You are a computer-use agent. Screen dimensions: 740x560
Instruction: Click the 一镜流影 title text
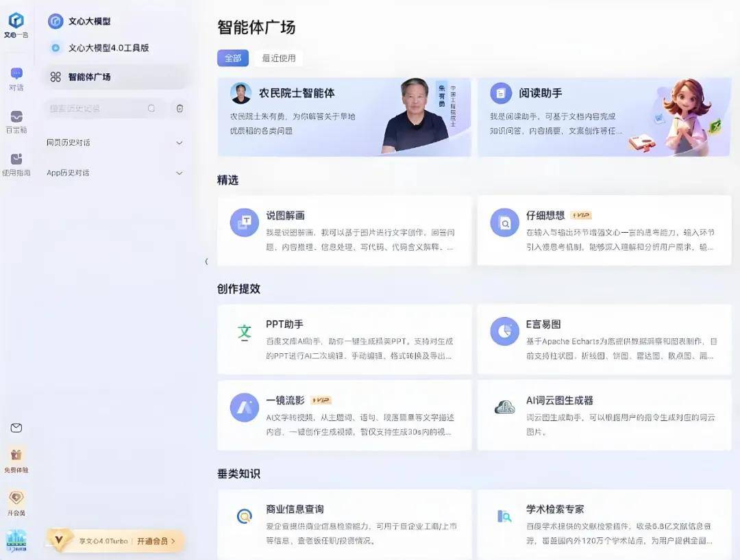pyautogui.click(x=285, y=400)
